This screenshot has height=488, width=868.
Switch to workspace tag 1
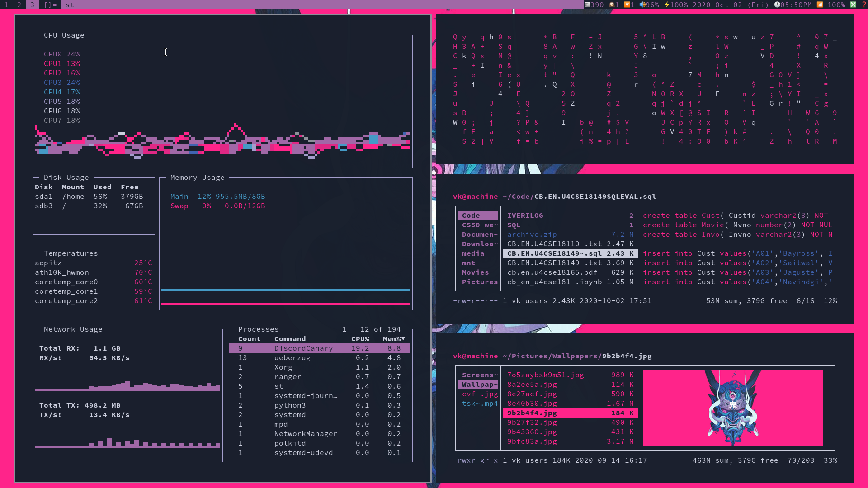coord(6,5)
